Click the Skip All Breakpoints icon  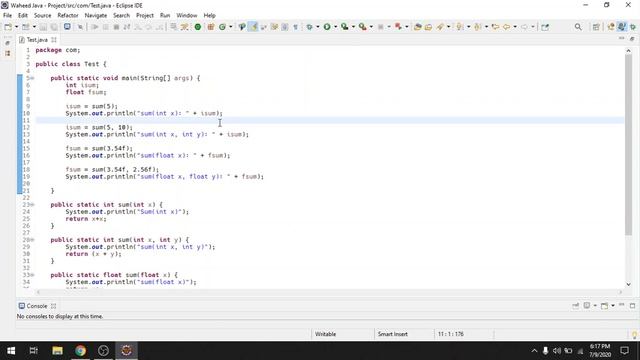point(80,27)
